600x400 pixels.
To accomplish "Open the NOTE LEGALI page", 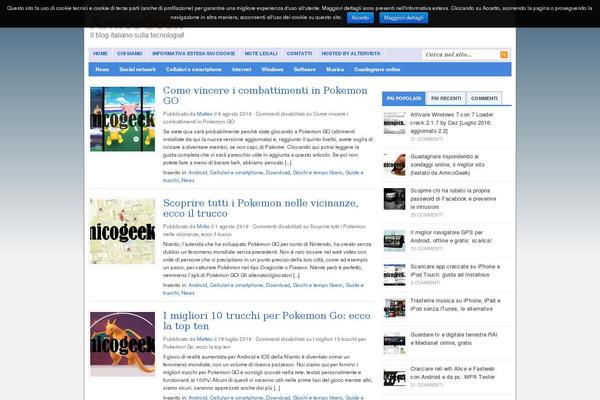I will (261, 54).
